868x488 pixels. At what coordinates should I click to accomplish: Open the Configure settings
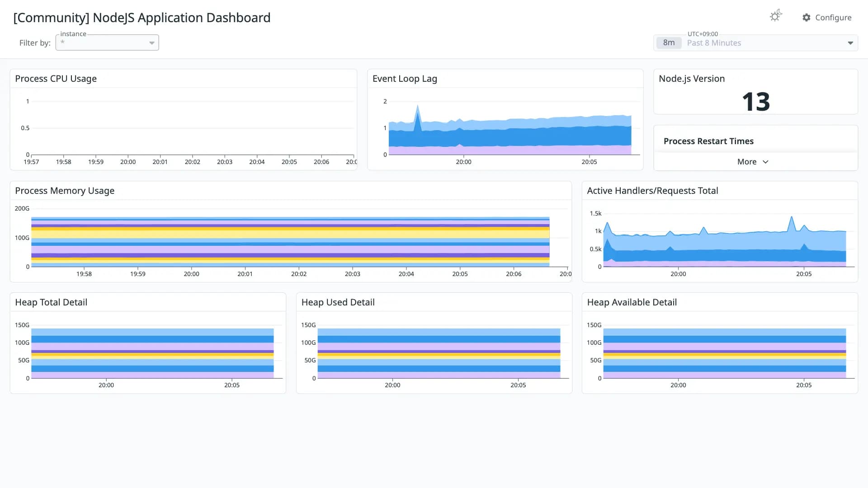[x=827, y=17]
